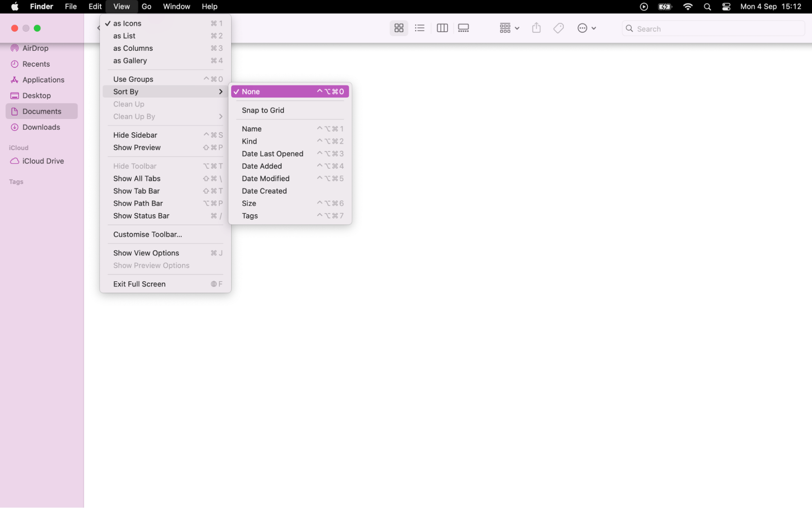This screenshot has width=812, height=508.
Task: Open the Window menu
Action: click(x=176, y=7)
